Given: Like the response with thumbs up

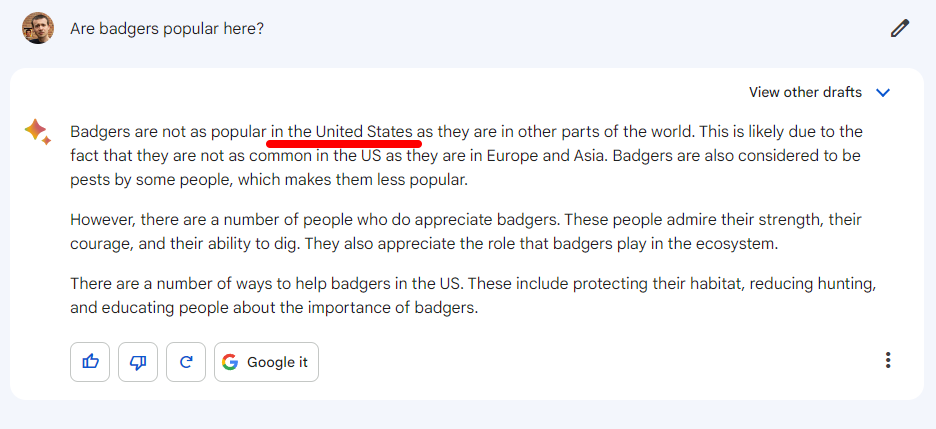Looking at the screenshot, I should [90, 362].
